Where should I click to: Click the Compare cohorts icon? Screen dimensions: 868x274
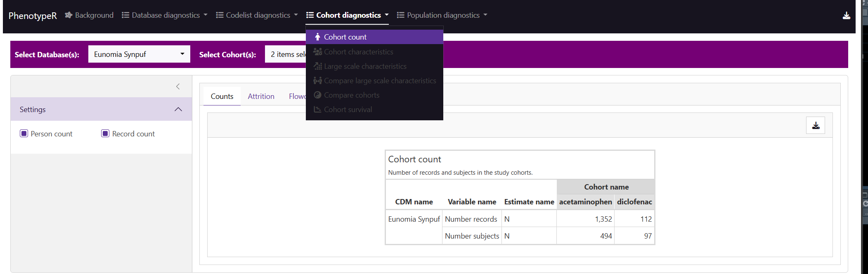click(317, 95)
